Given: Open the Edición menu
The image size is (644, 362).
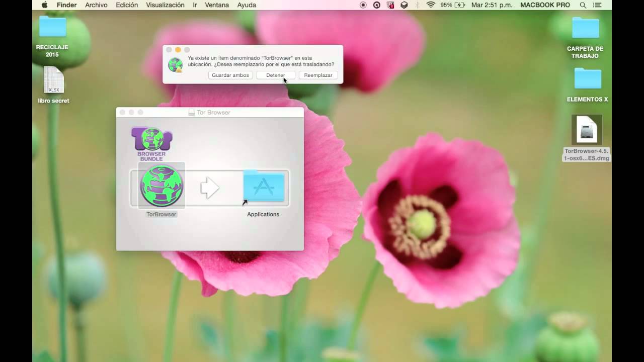Looking at the screenshot, I should click(127, 5).
